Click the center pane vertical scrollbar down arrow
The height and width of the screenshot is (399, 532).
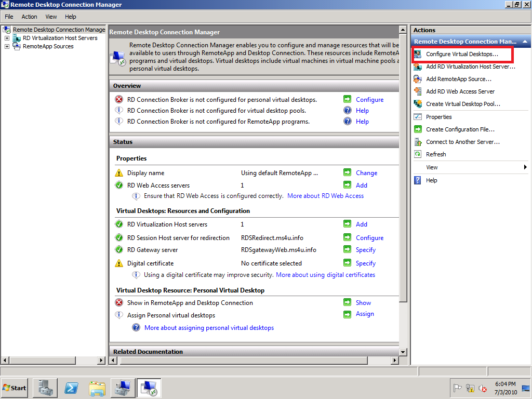point(403,352)
